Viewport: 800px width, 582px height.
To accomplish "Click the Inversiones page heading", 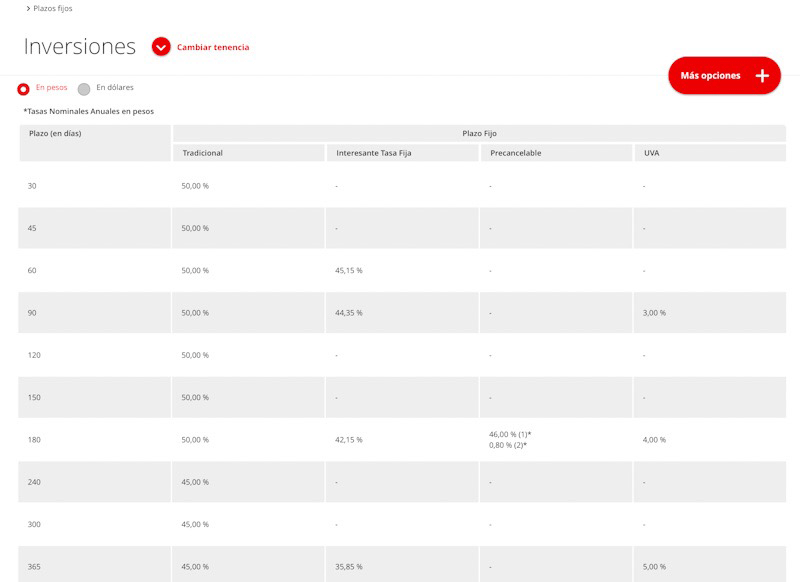I will click(x=79, y=47).
